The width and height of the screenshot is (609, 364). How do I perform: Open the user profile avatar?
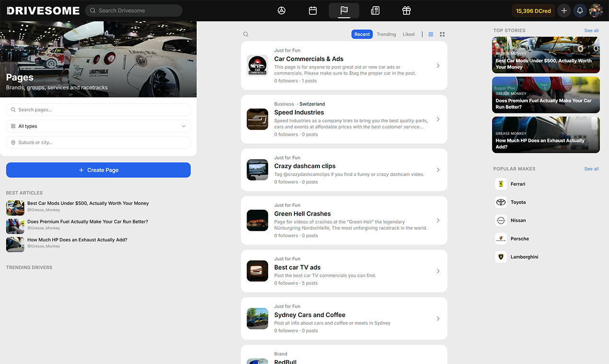pyautogui.click(x=596, y=11)
